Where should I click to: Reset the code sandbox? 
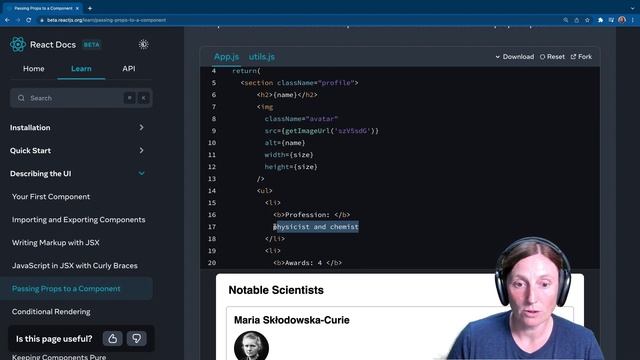pos(552,57)
